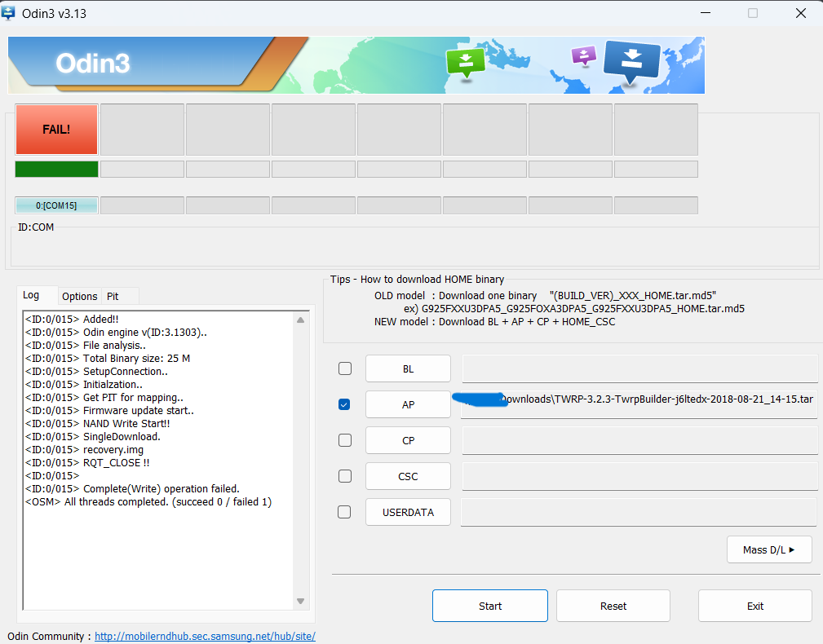Click the tip line starting "OLD model"
The image size is (823, 644).
click(x=546, y=296)
